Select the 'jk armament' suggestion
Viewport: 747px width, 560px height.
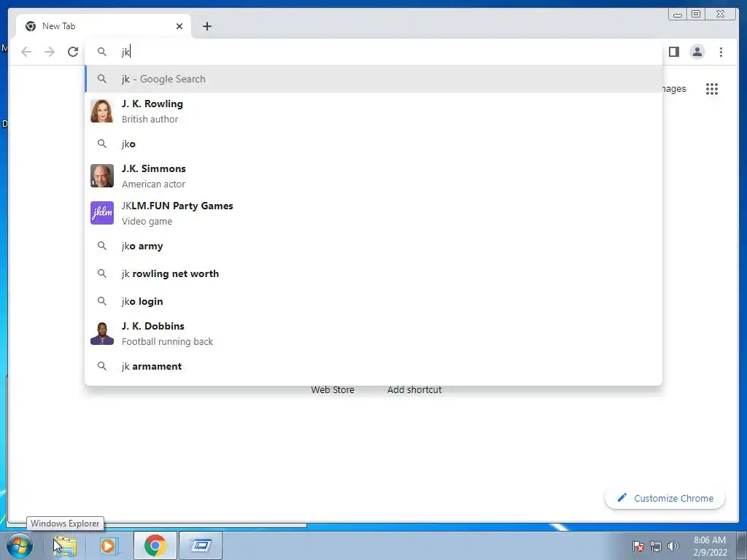[373, 366]
